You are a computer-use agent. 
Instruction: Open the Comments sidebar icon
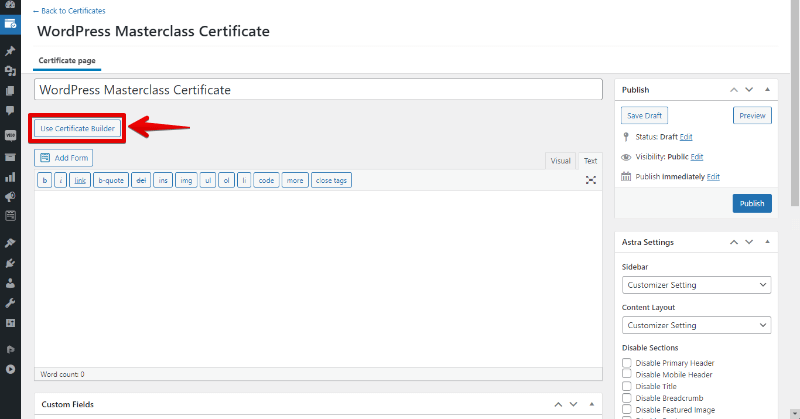(10, 111)
